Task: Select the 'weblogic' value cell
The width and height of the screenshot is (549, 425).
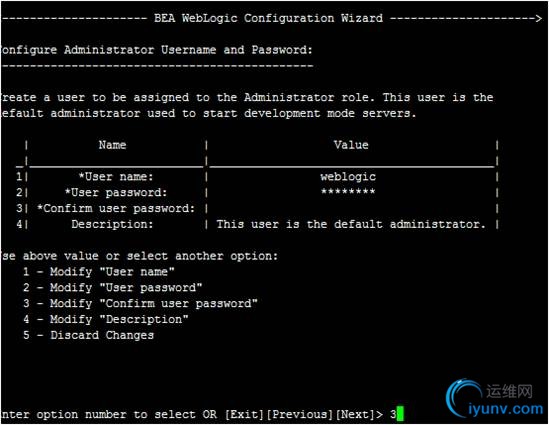Action: click(x=348, y=177)
